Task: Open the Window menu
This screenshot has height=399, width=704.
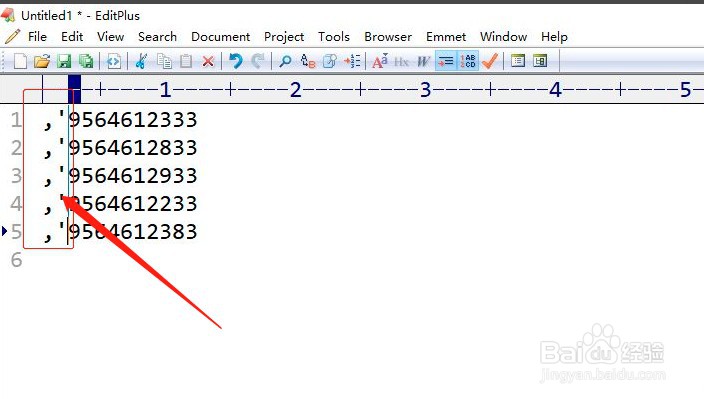Action: 503,36
